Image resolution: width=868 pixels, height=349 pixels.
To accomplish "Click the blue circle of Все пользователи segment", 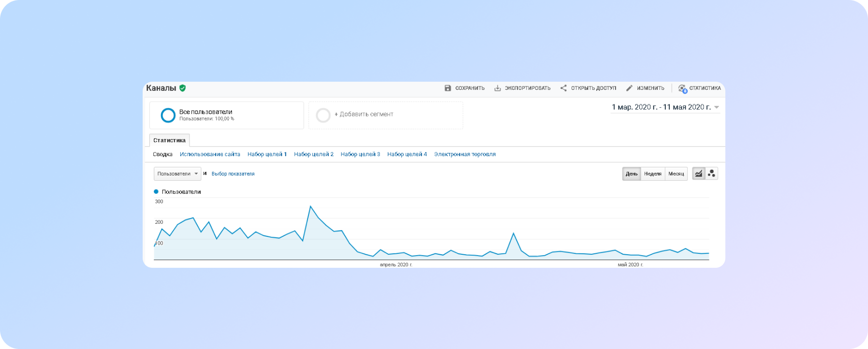I will [x=168, y=115].
